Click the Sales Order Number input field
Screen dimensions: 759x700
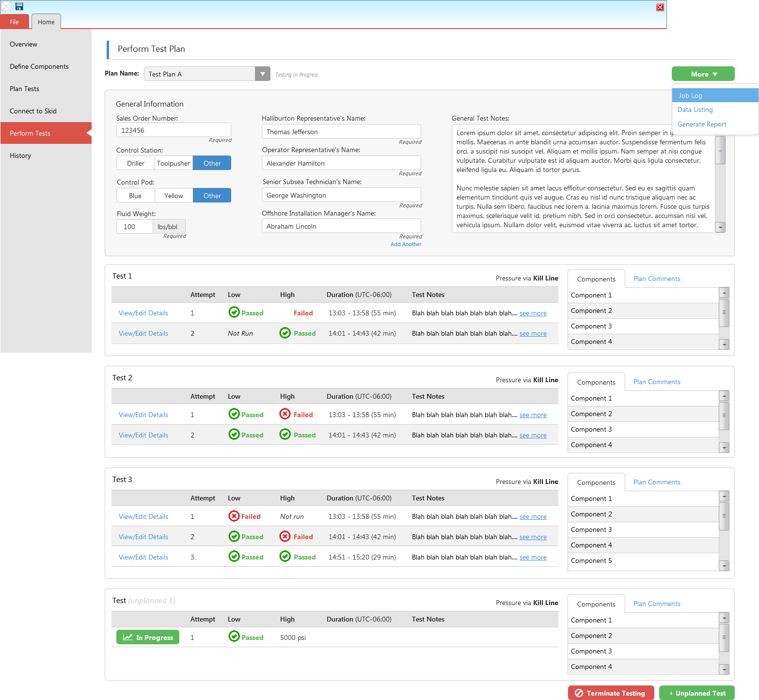174,130
